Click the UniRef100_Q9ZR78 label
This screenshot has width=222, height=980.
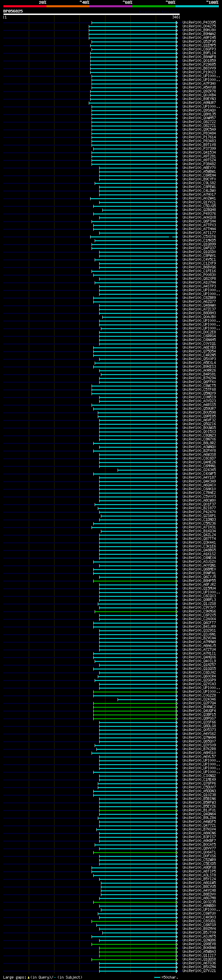[x=199, y=91]
